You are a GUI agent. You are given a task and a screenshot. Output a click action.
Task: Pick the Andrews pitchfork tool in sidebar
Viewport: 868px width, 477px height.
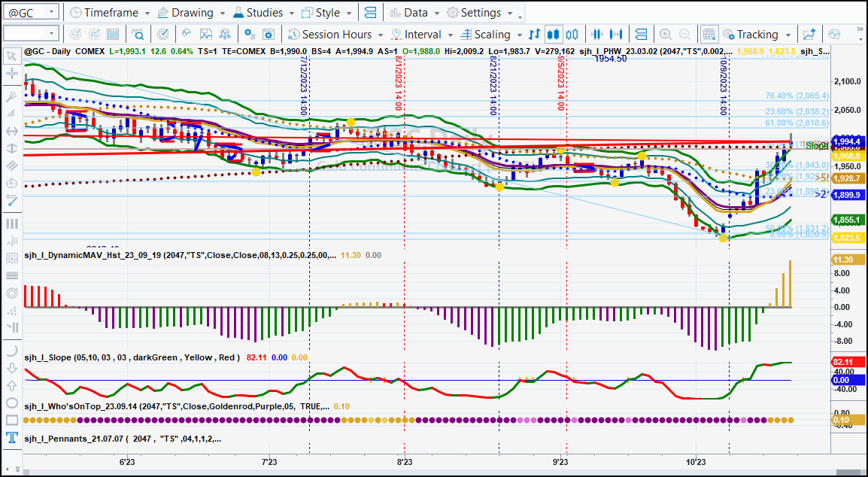click(x=11, y=98)
